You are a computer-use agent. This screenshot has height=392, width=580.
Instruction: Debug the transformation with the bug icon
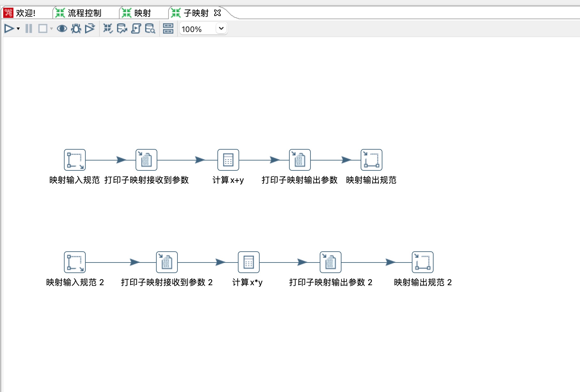[76, 29]
